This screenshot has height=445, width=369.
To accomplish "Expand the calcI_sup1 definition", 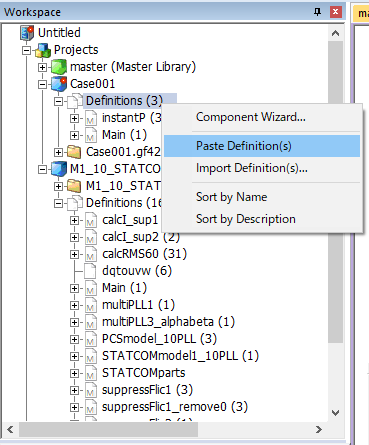I will (x=74, y=220).
